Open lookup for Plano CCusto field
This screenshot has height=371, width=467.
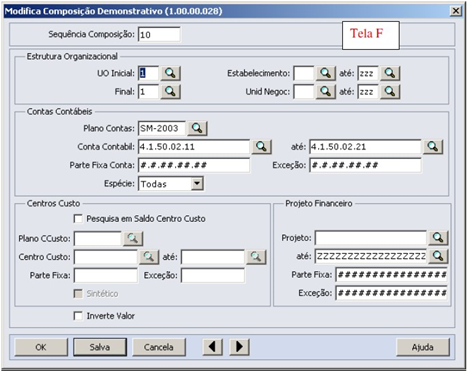coord(133,238)
